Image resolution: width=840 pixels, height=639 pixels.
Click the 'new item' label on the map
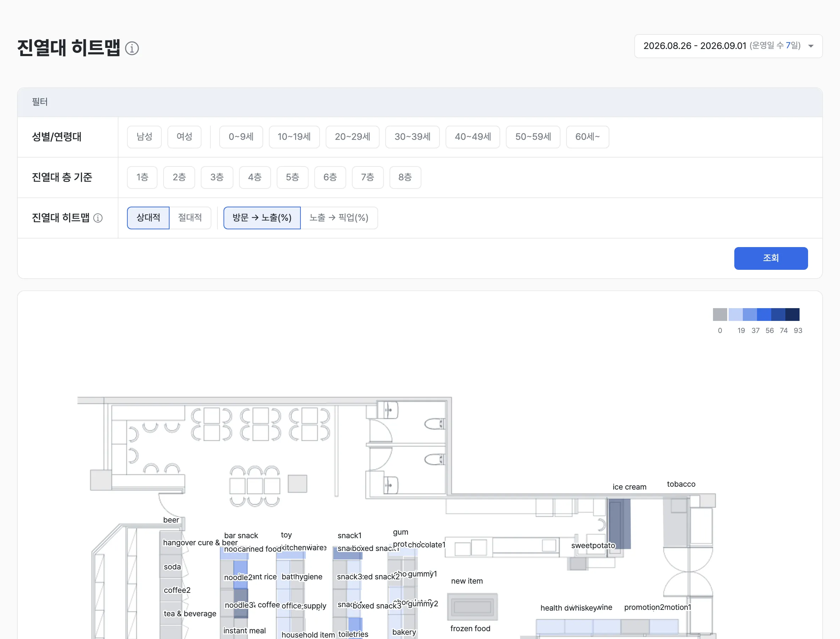tap(467, 581)
